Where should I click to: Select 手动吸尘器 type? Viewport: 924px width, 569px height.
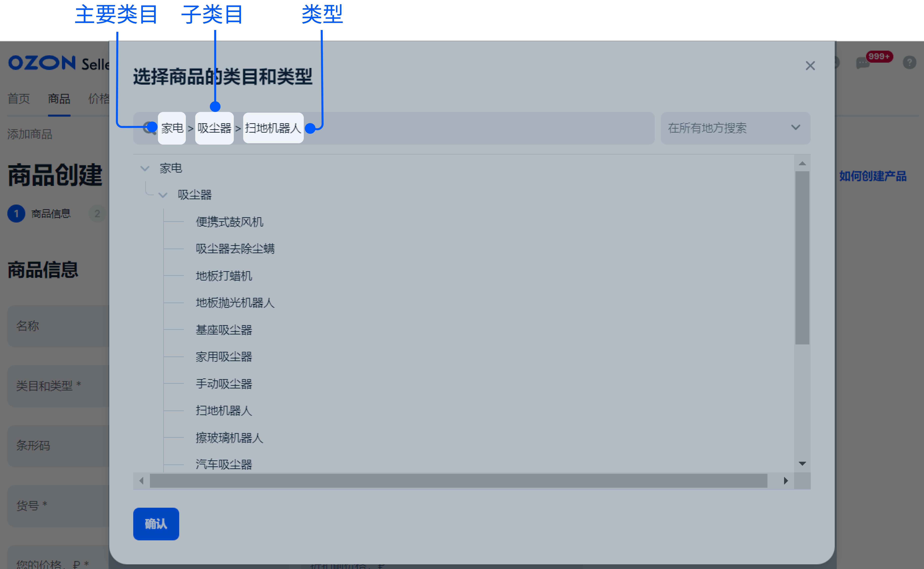224,384
